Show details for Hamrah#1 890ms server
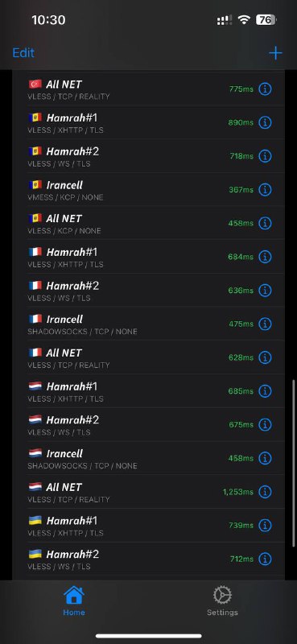 click(265, 122)
